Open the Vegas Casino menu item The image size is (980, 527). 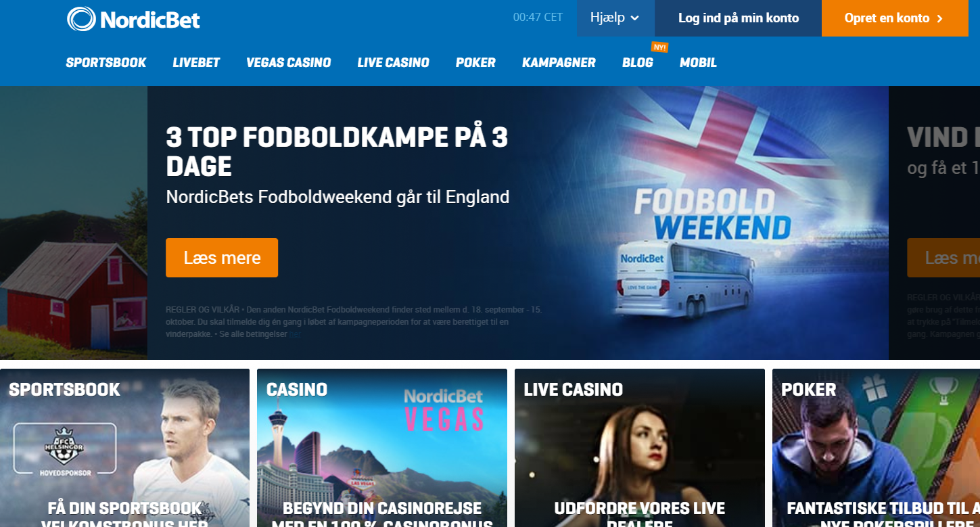pos(289,63)
